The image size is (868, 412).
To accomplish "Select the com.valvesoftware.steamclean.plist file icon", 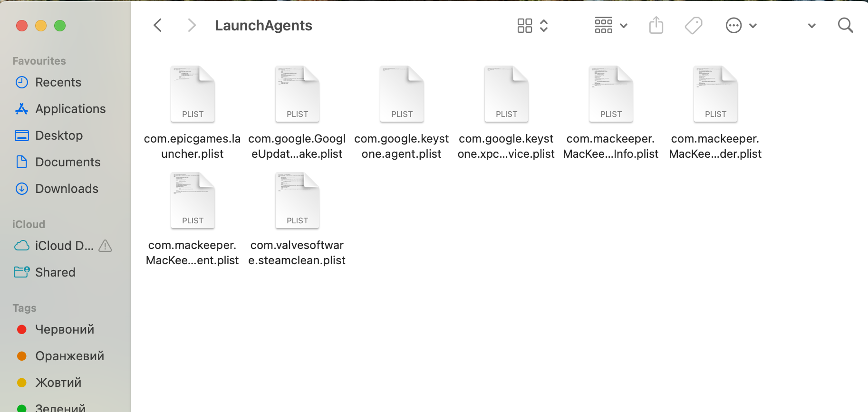I will [297, 200].
